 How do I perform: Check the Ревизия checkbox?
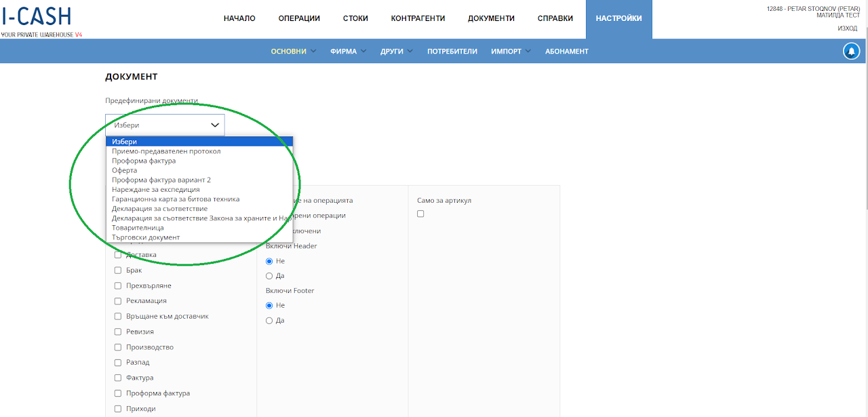click(x=118, y=332)
